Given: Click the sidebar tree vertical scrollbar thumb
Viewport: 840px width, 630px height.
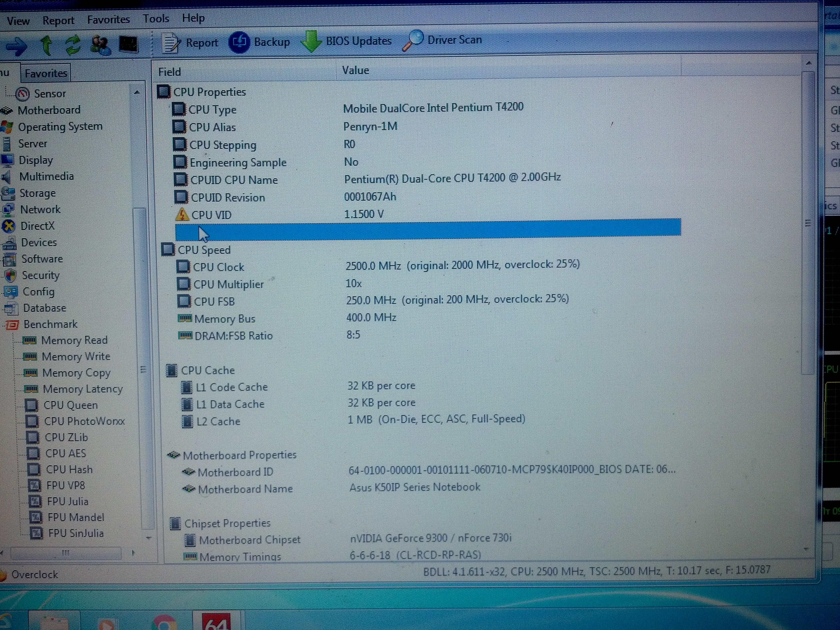Looking at the screenshot, I should (143, 368).
